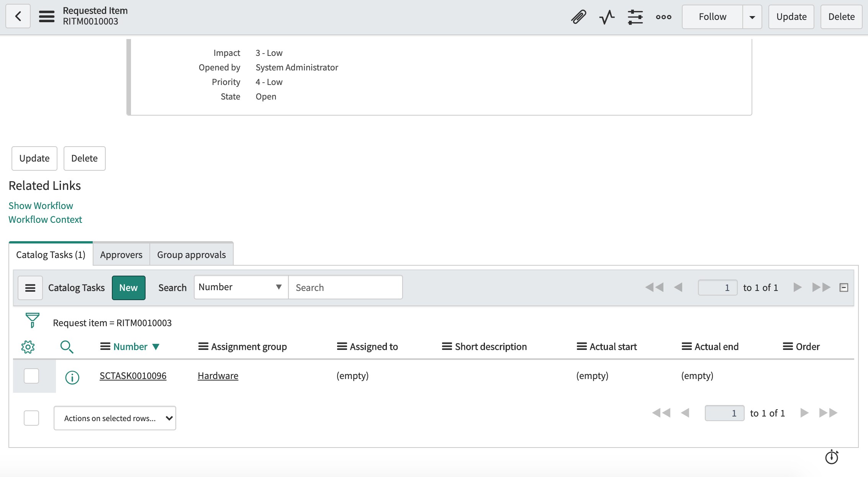
Task: Open the activity stream icon
Action: tap(606, 16)
